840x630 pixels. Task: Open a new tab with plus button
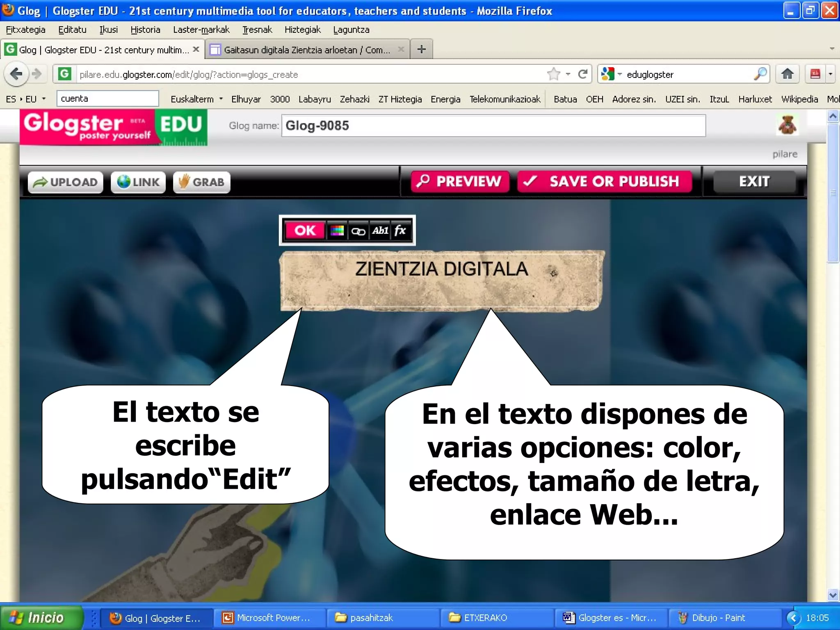point(421,49)
